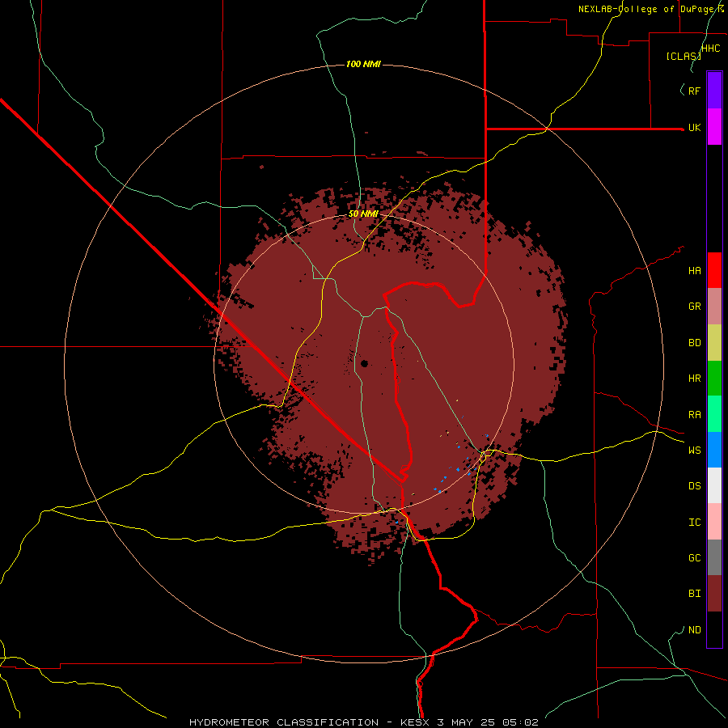Click the 'GC' legend label
The image size is (728, 728).
click(x=694, y=558)
